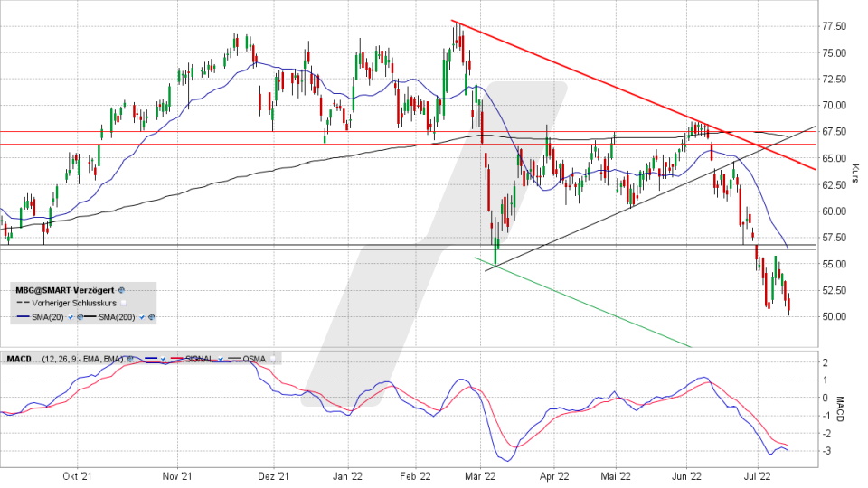
Task: Click the Mär '22 date axis label
Action: click(x=480, y=476)
